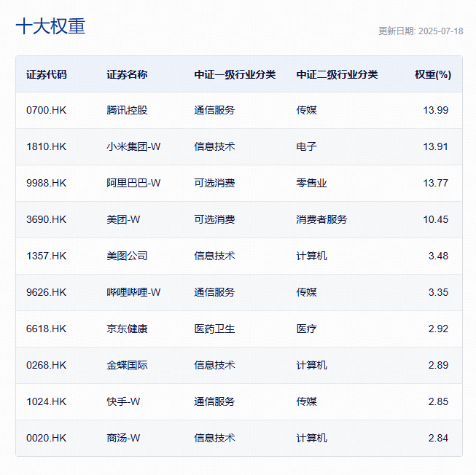
Task: Select the 小米集团-W name cell
Action: point(133,146)
